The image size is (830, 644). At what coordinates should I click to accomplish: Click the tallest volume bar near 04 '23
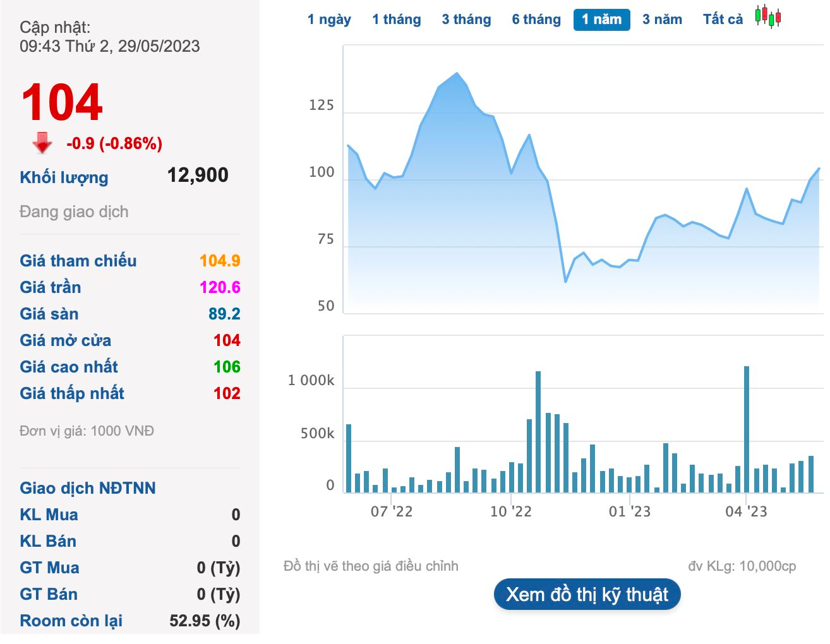click(747, 429)
